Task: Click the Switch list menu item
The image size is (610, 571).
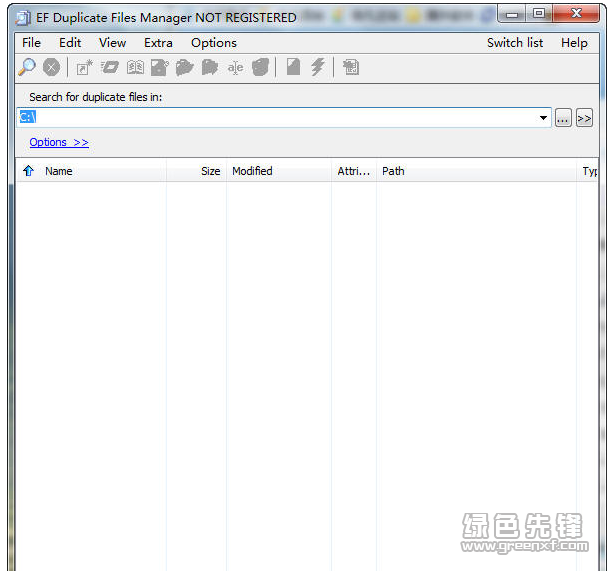Action: pyautogui.click(x=515, y=43)
